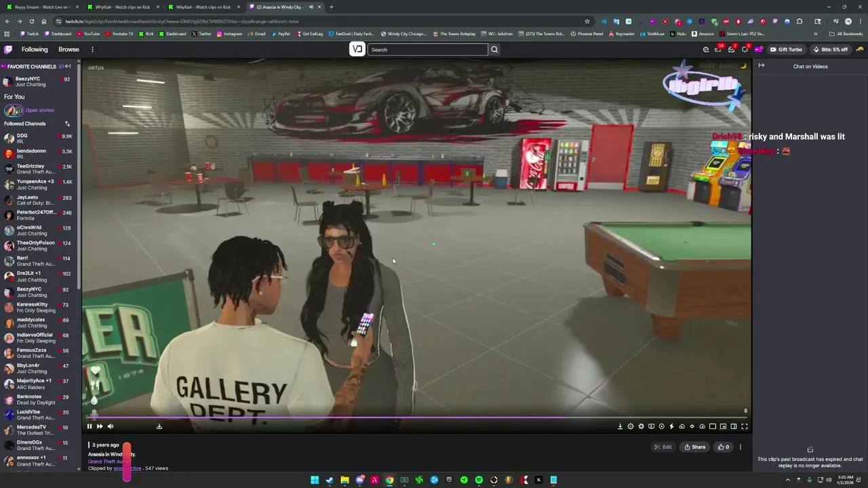The width and height of the screenshot is (868, 488).
Task: Collapse the left channels sidebar
Action: tap(68, 66)
